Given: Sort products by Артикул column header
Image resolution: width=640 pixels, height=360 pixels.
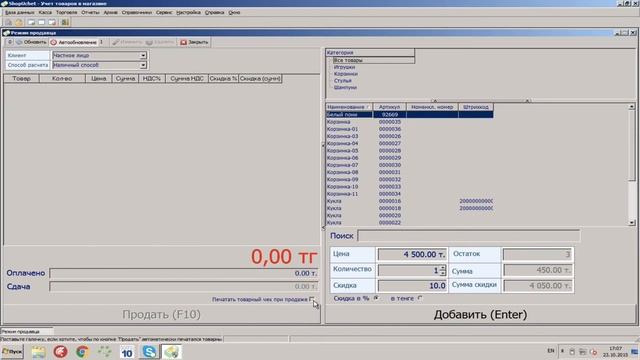Looking at the screenshot, I should [x=389, y=107].
